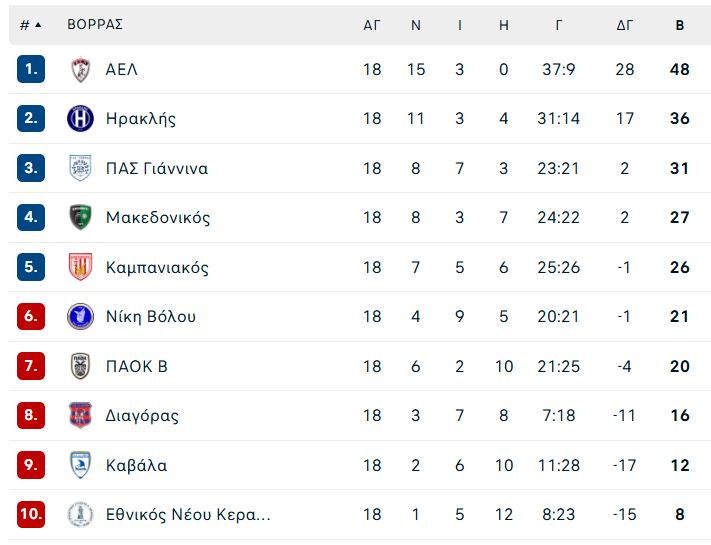This screenshot has height=545, width=711.
Task: Click the red rank badge 10.
Action: pyautogui.click(x=31, y=514)
